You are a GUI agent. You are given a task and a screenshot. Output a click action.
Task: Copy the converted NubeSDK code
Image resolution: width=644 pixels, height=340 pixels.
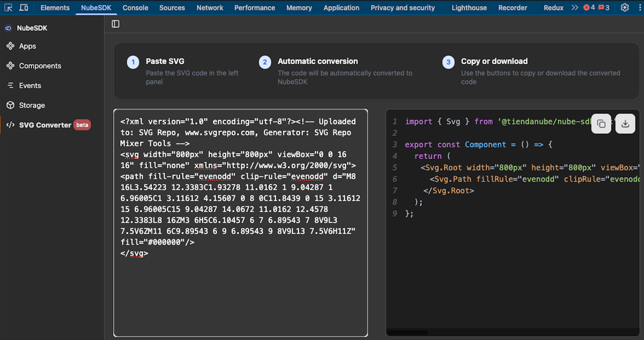(x=601, y=123)
